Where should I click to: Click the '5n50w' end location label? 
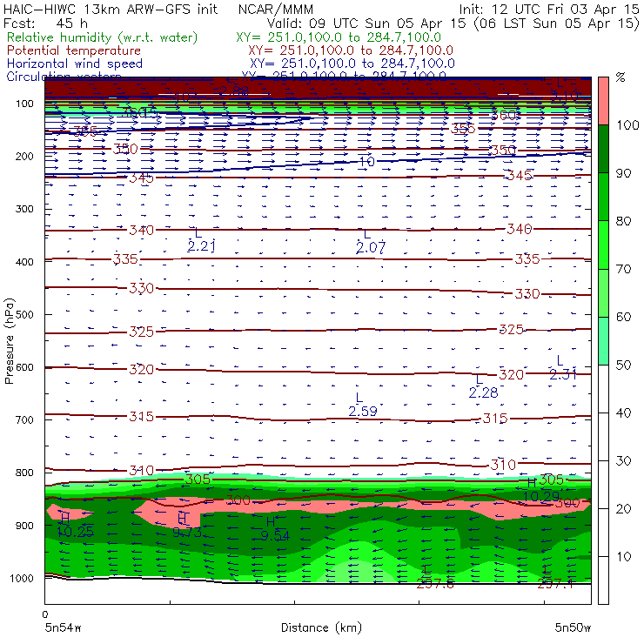(x=573, y=628)
